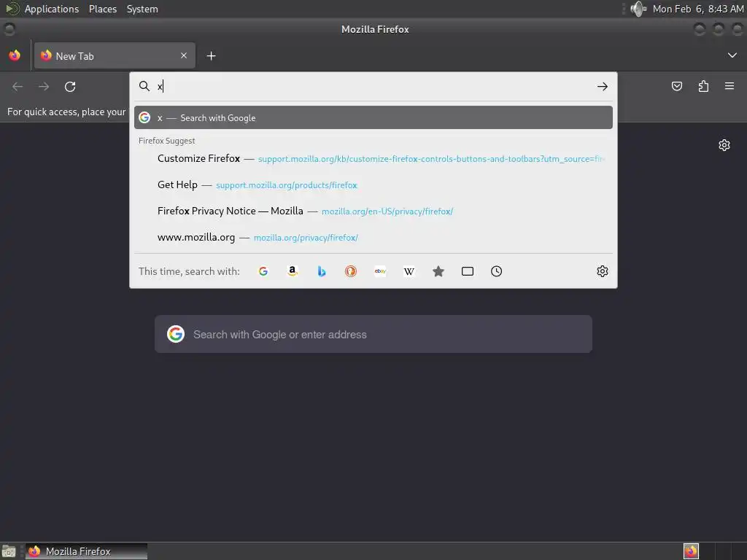Click the 'For quick access, place your' bookmarks toolbar text
The height and width of the screenshot is (560, 747).
pos(66,112)
